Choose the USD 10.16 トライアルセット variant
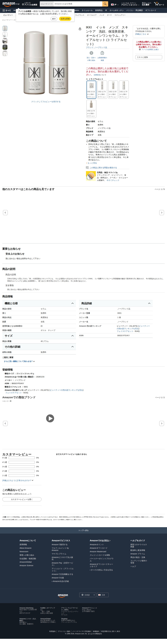167x644 pixels. point(91,89)
